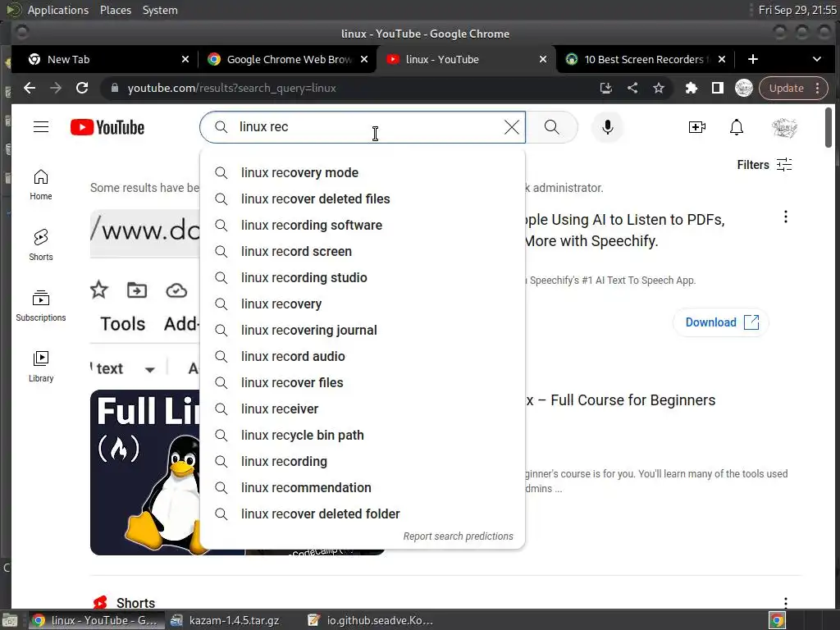Bookmark this page with the star
Viewport: 840px width, 630px height.
coord(659,88)
